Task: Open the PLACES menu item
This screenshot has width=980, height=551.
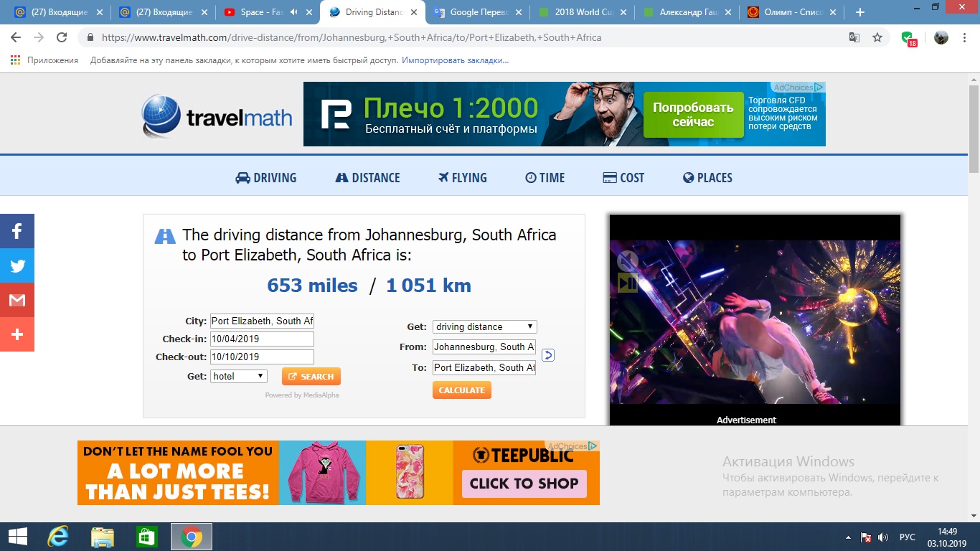Action: [x=707, y=178]
